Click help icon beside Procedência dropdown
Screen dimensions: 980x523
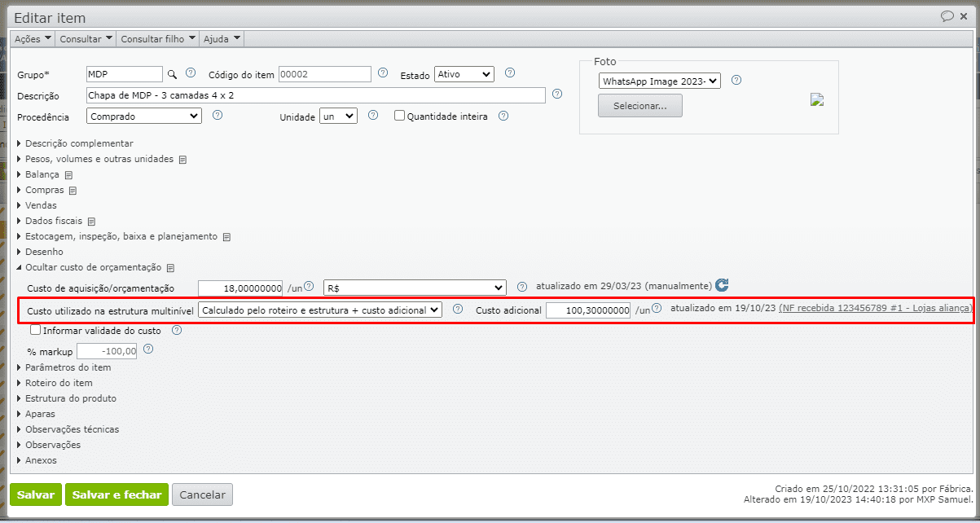click(x=218, y=115)
